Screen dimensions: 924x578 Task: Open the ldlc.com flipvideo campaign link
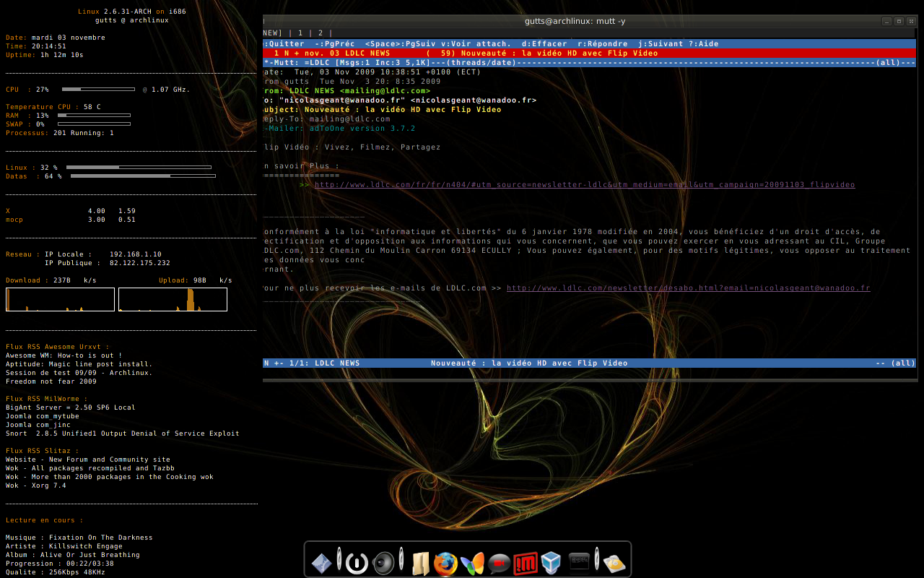[x=584, y=185]
